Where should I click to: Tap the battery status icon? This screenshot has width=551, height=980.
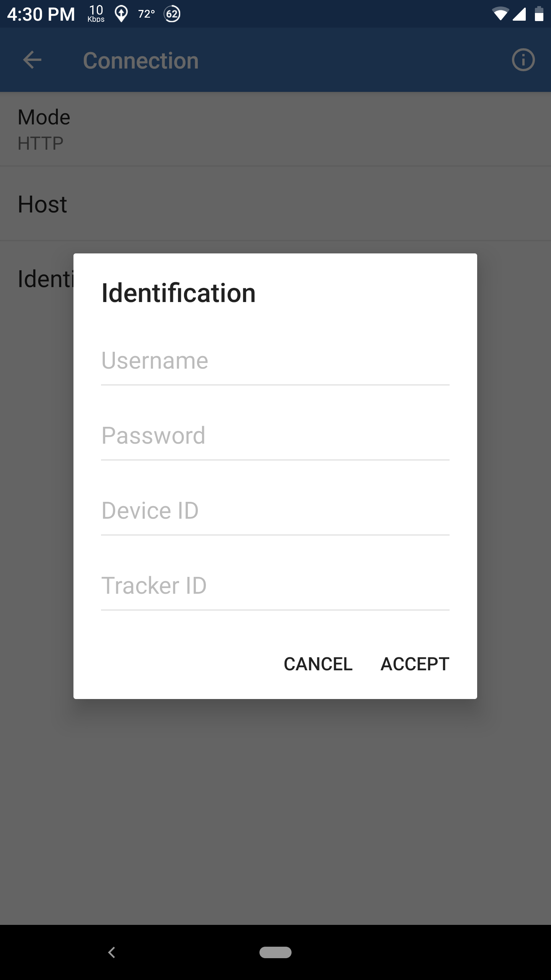tap(539, 14)
